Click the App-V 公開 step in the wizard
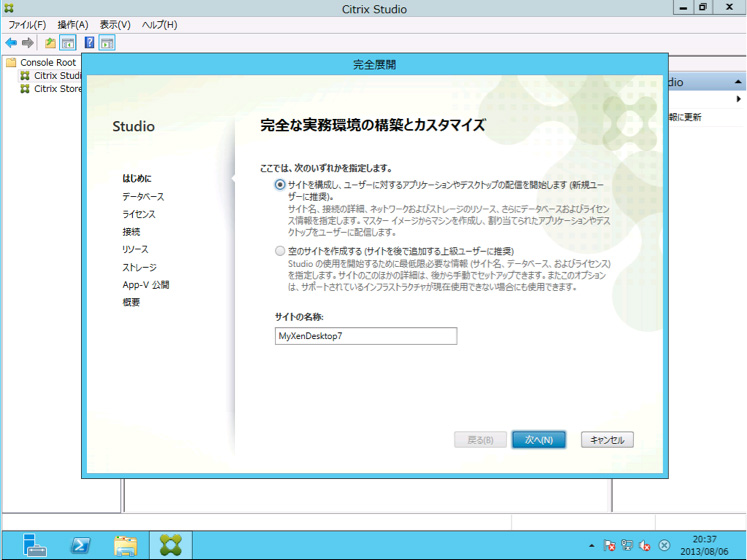 146,285
